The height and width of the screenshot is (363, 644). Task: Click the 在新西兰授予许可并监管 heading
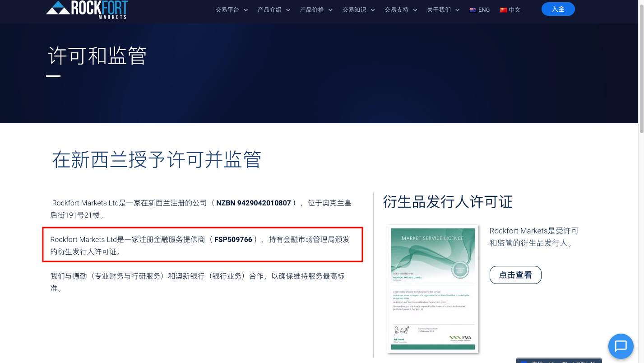157,159
